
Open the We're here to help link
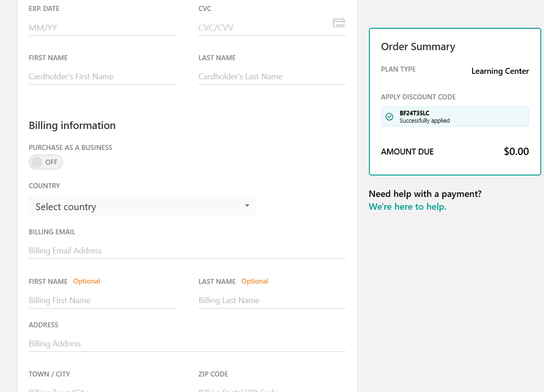coord(407,206)
